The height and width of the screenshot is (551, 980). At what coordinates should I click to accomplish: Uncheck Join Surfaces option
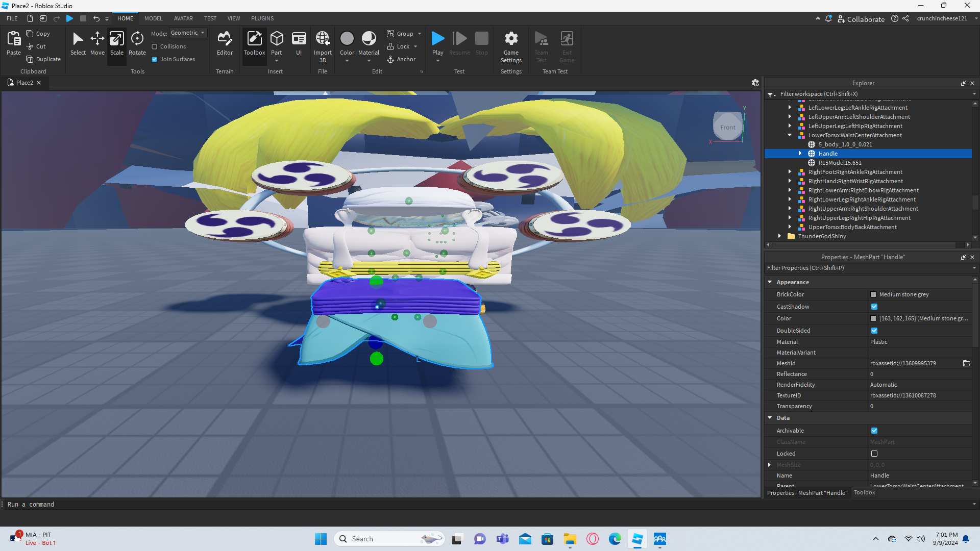(155, 59)
